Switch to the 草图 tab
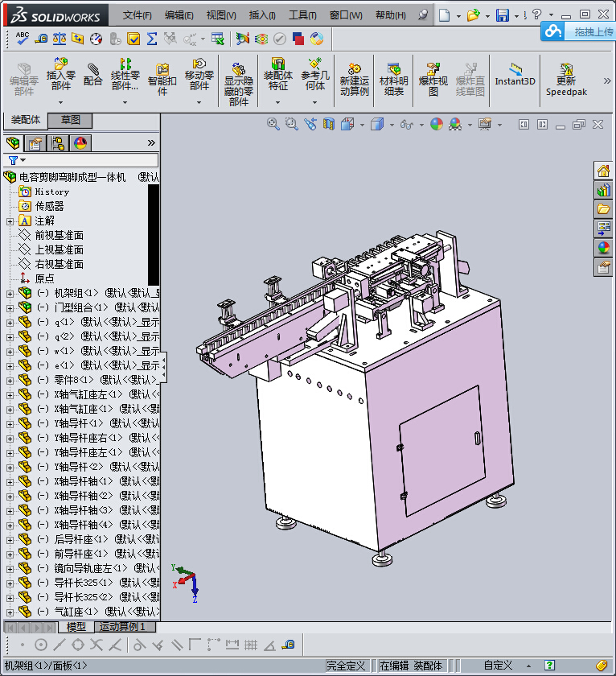The image size is (616, 676). pyautogui.click(x=70, y=120)
